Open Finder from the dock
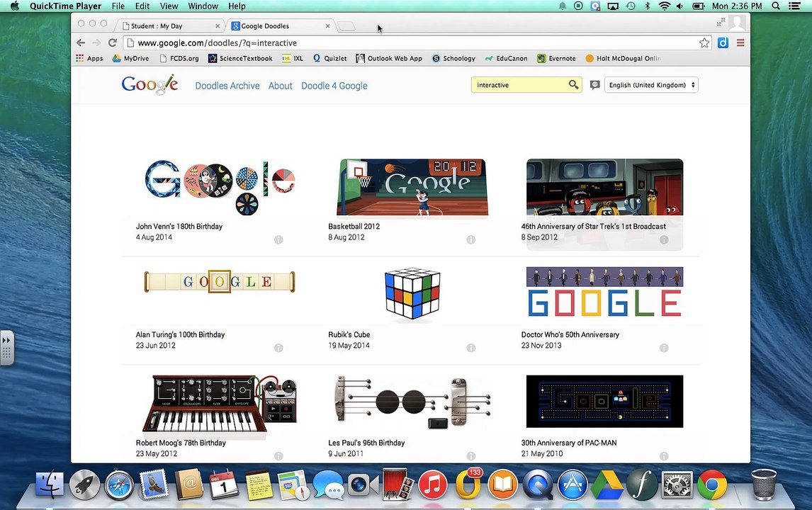812x510 pixels. click(x=50, y=486)
